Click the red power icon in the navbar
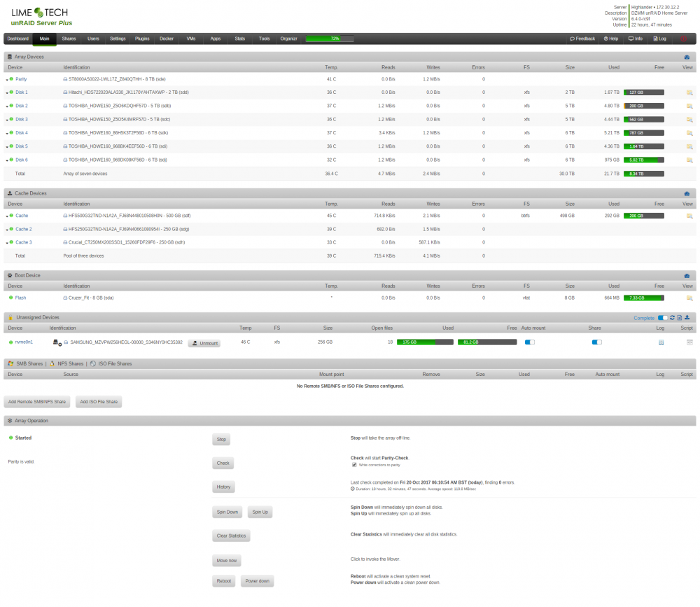 point(683,39)
